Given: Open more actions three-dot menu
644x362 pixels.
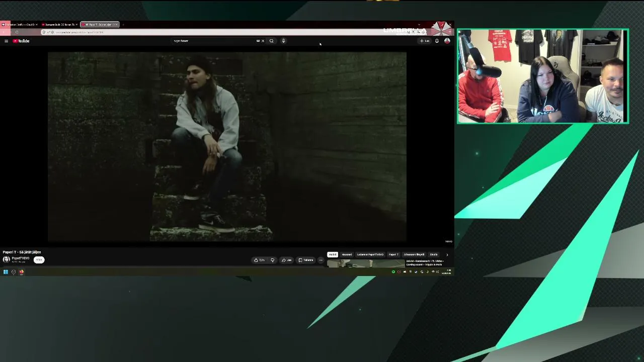Looking at the screenshot, I should pyautogui.click(x=320, y=260).
